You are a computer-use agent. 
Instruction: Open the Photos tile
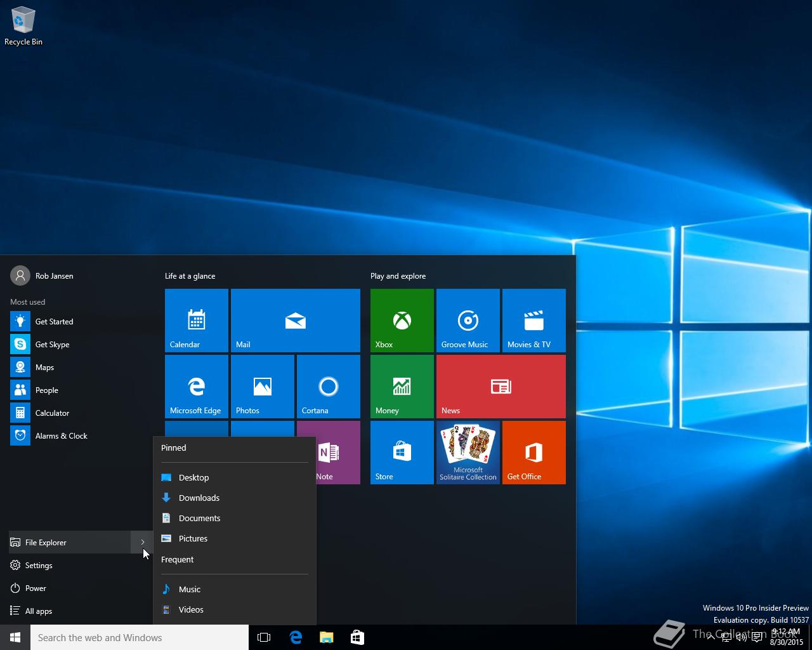point(263,387)
